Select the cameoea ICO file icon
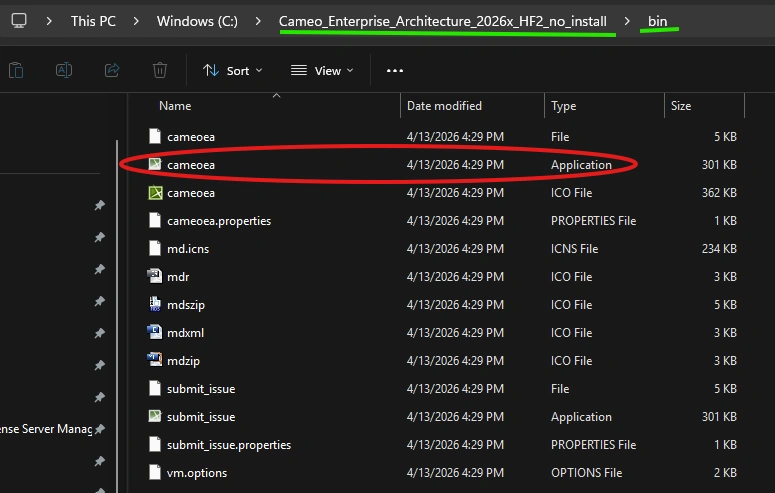This screenshot has width=775, height=493. tap(155, 192)
